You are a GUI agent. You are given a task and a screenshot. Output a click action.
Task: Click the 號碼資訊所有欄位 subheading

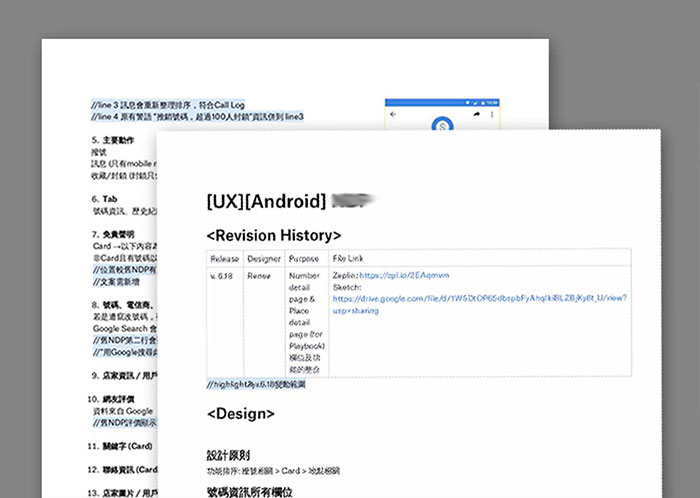pyautogui.click(x=256, y=490)
